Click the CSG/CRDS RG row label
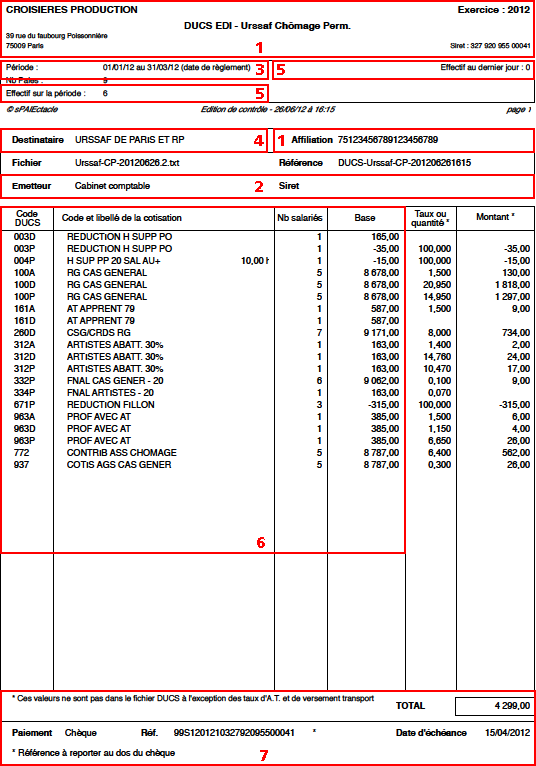This screenshot has width=536, height=766. click(99, 333)
